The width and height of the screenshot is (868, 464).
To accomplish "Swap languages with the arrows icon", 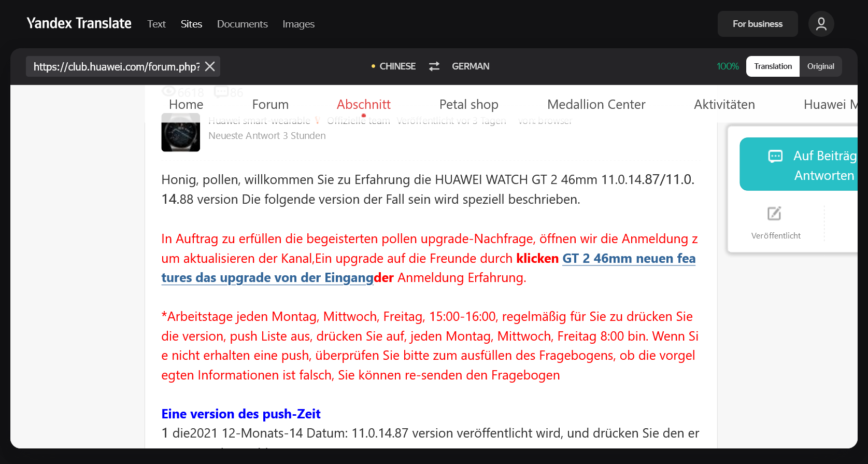I will coord(434,66).
